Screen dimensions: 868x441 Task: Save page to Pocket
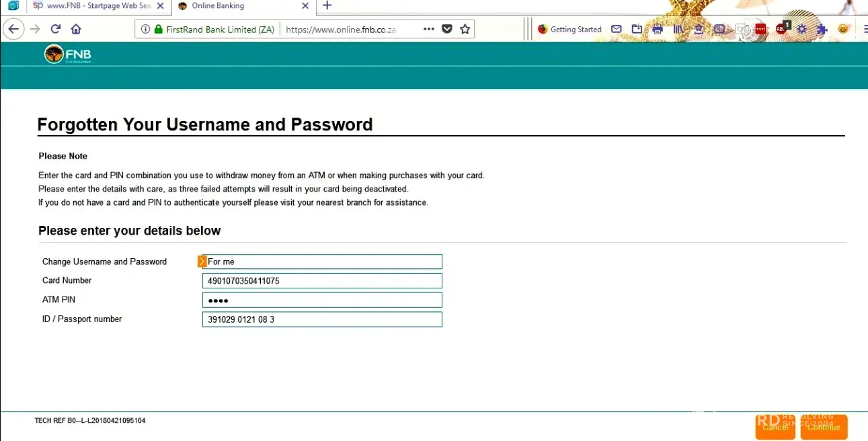447,30
